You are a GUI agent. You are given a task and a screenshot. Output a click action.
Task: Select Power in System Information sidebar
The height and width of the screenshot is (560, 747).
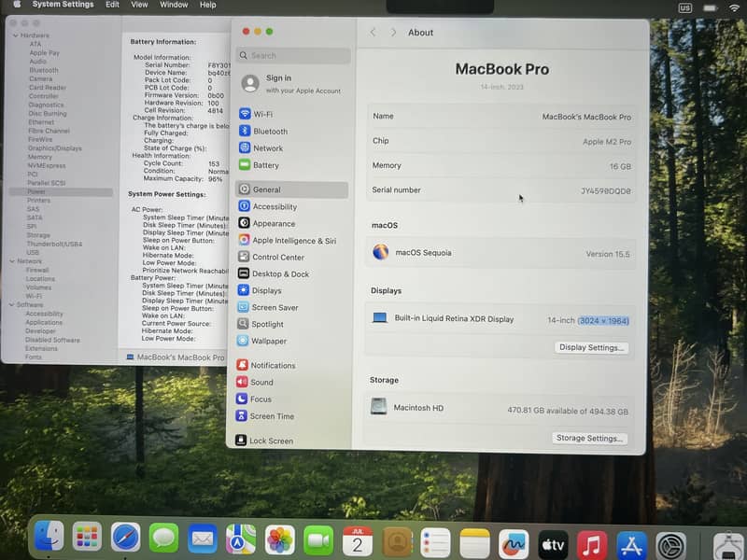(x=61, y=192)
